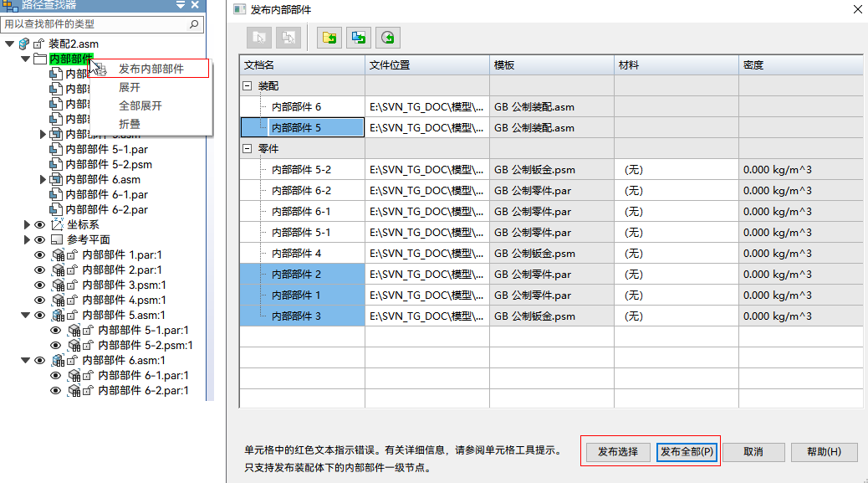
Task: Click the search magnifier in PathFinder
Action: pos(194,24)
